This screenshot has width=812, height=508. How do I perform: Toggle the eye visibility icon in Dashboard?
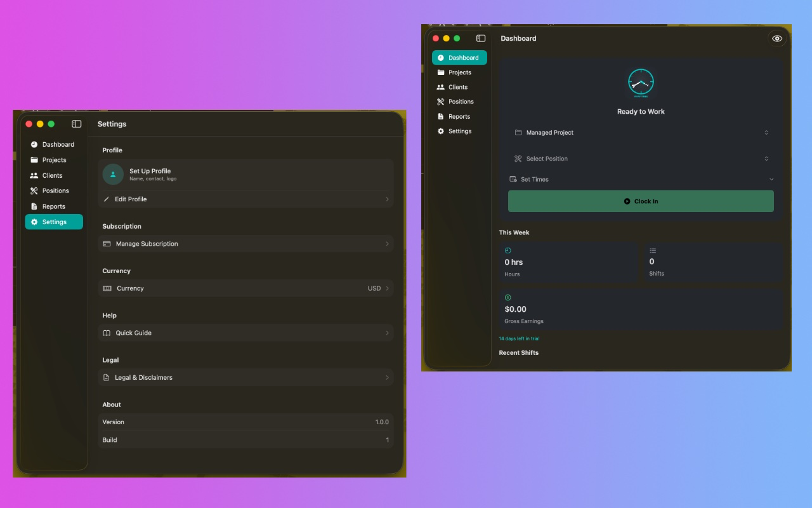tap(777, 39)
